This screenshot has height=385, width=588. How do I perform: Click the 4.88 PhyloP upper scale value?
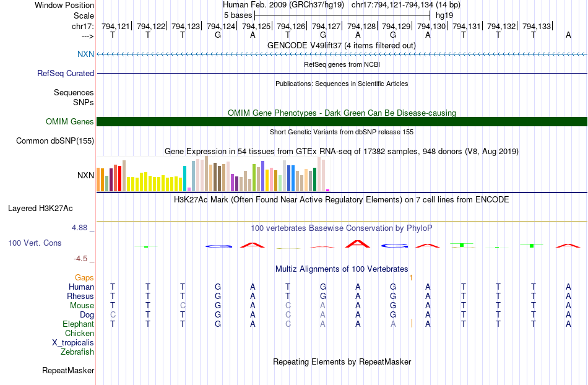79,228
